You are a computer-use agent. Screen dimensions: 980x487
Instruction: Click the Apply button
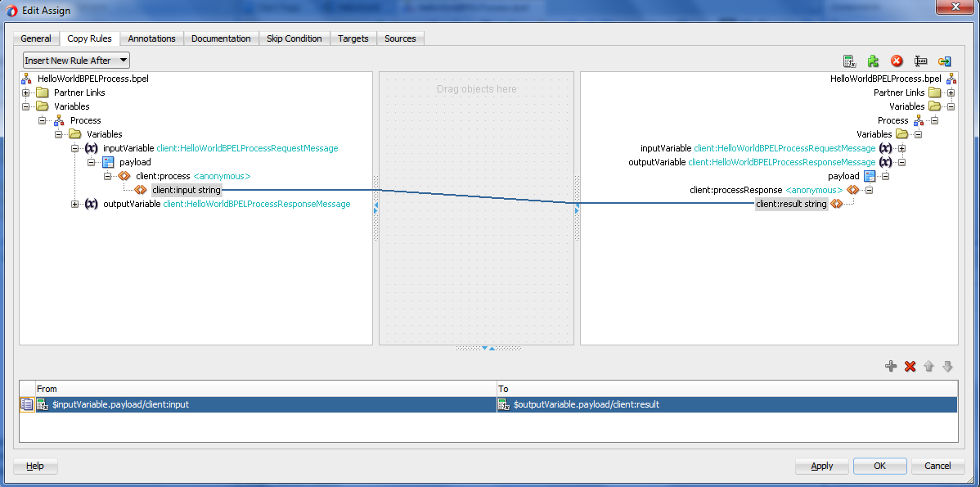pyautogui.click(x=821, y=466)
